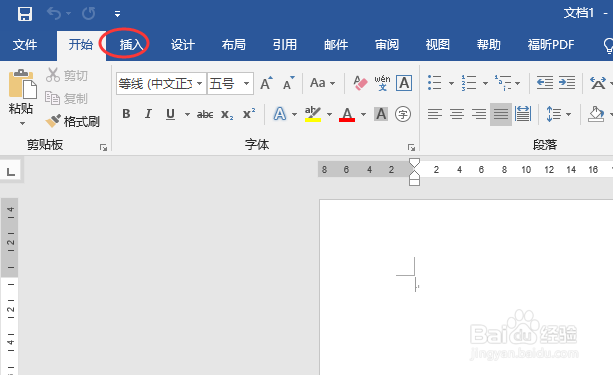The height and width of the screenshot is (375, 613).
Task: Apply bulleted list
Action: click(x=434, y=83)
